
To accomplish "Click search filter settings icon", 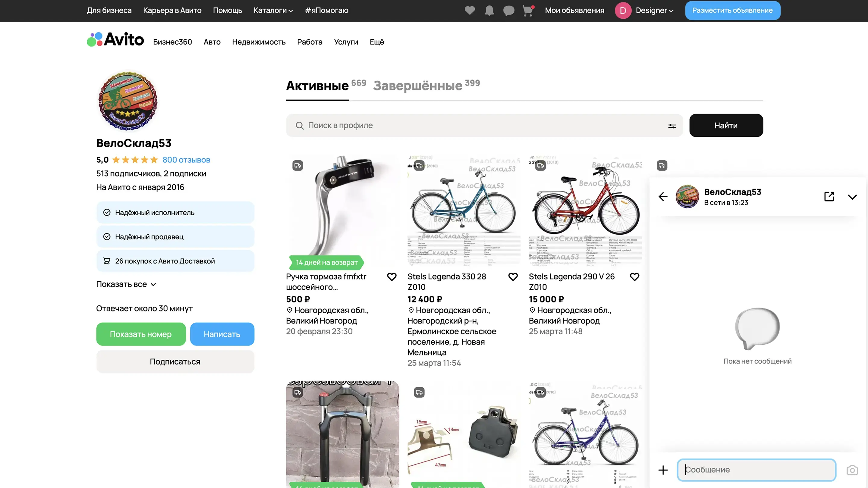I will (672, 126).
